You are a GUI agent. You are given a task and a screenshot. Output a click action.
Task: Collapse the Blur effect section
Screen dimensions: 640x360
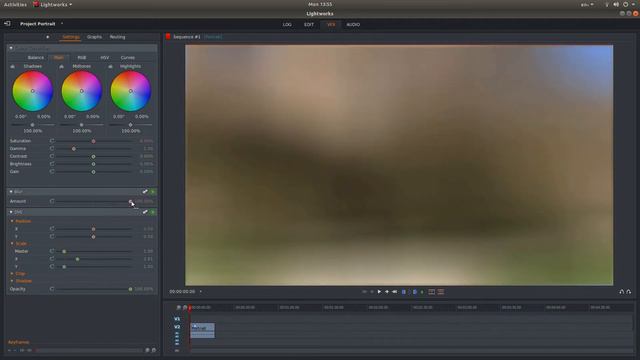[x=11, y=191]
